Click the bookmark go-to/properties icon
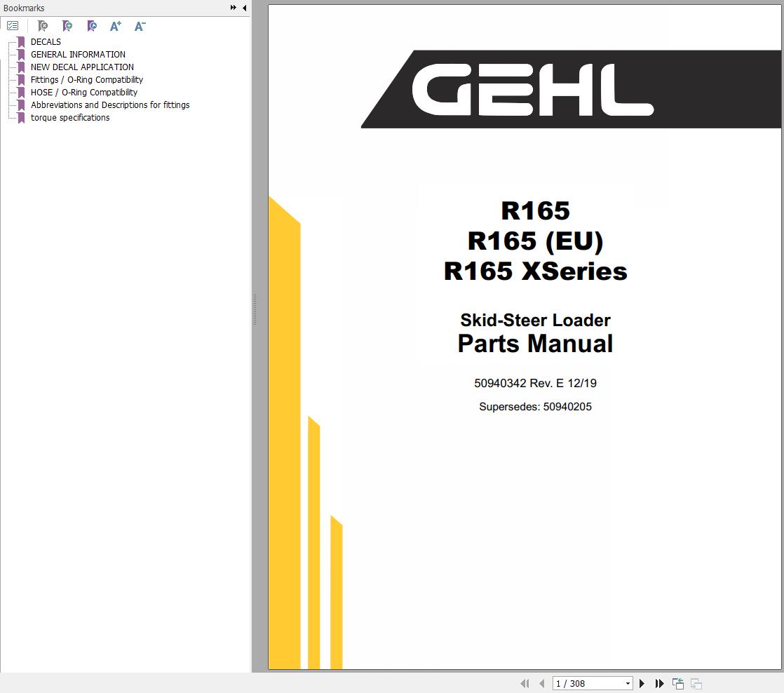The width and height of the screenshot is (784, 693). click(91, 26)
